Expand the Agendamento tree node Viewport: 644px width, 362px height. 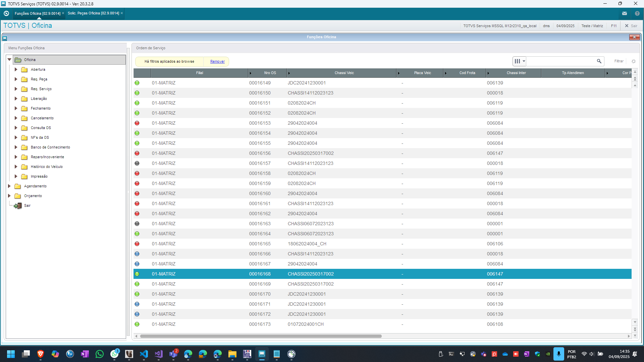pos(9,186)
